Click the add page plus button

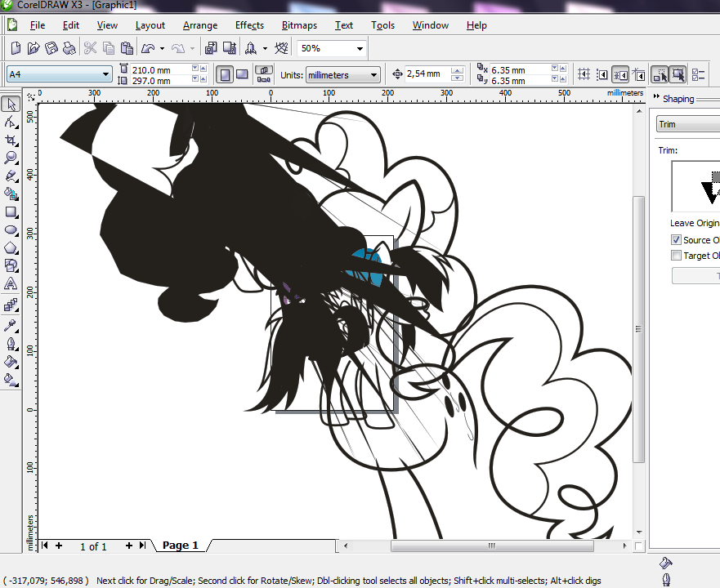[129, 546]
